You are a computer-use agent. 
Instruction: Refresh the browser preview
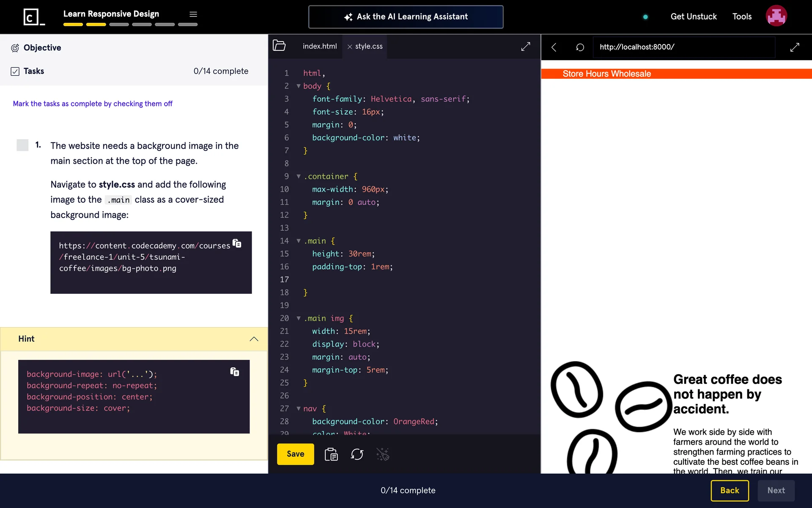click(580, 47)
